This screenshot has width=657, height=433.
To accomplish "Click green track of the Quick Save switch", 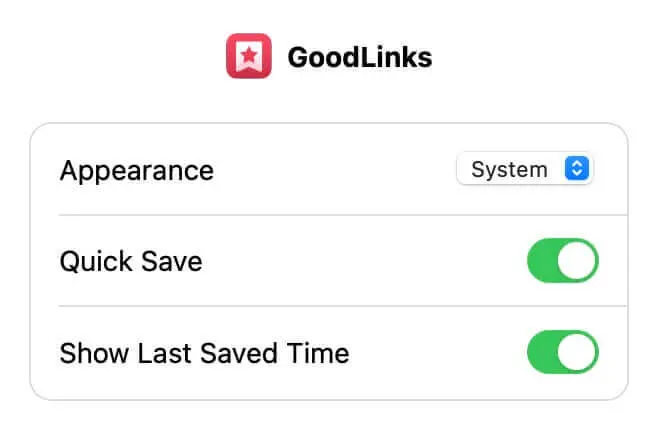I will click(x=542, y=260).
